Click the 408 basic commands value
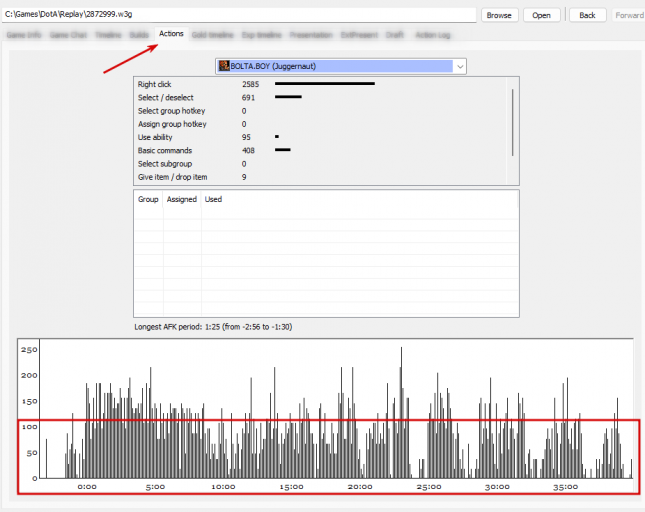 tap(248, 151)
